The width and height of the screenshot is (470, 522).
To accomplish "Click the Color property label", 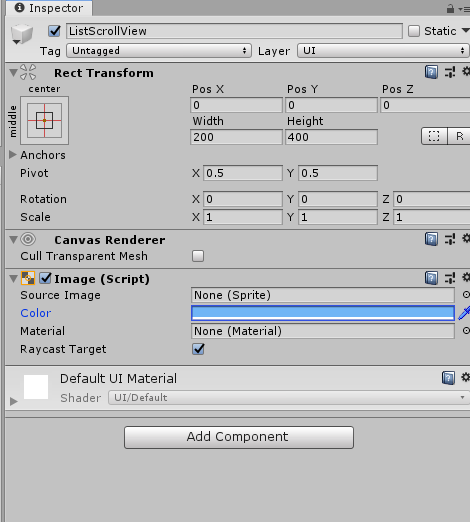I will (36, 313).
